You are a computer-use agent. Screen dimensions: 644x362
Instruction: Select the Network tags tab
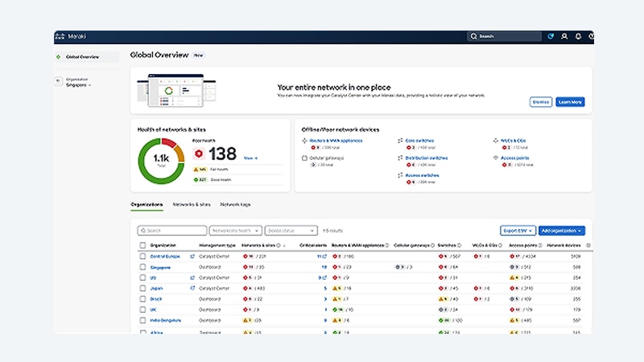click(235, 204)
